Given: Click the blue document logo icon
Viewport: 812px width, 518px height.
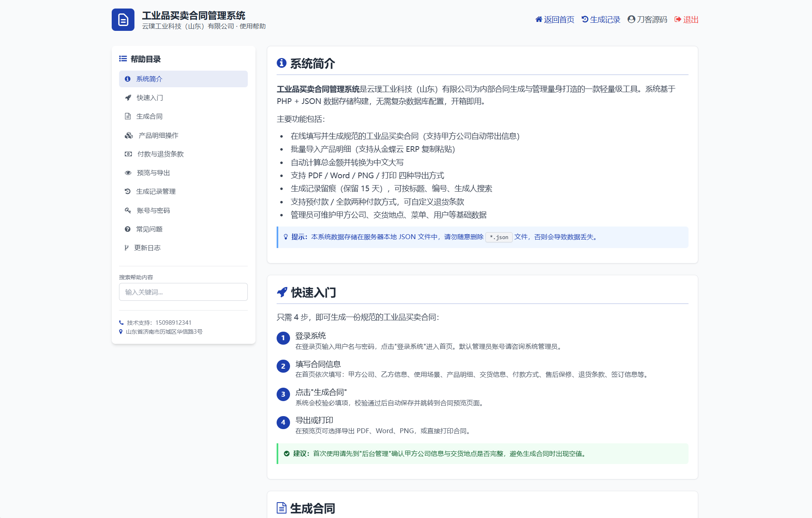Looking at the screenshot, I should 123,19.
